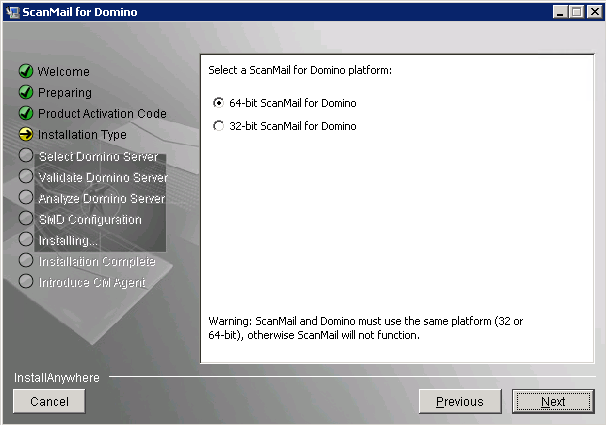Image resolution: width=606 pixels, height=425 pixels.
Task: Click the Analyze Domino Server step circle
Action: coord(26,198)
